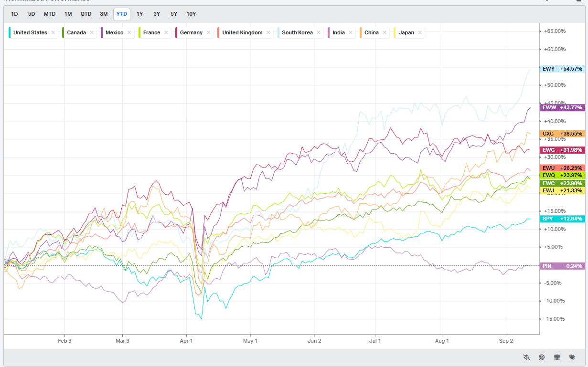Viewport: 588px width, 367px height.
Task: Click the +65.00% y-axis label
Action: click(x=555, y=31)
